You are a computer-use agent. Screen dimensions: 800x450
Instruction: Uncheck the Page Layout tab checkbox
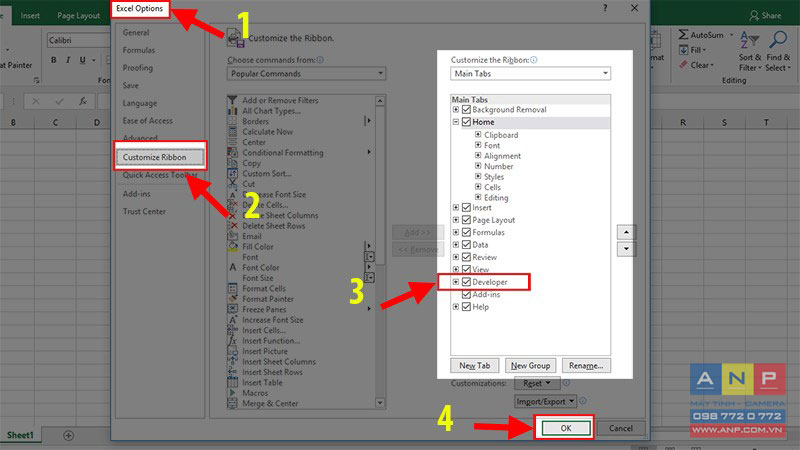[x=466, y=220]
